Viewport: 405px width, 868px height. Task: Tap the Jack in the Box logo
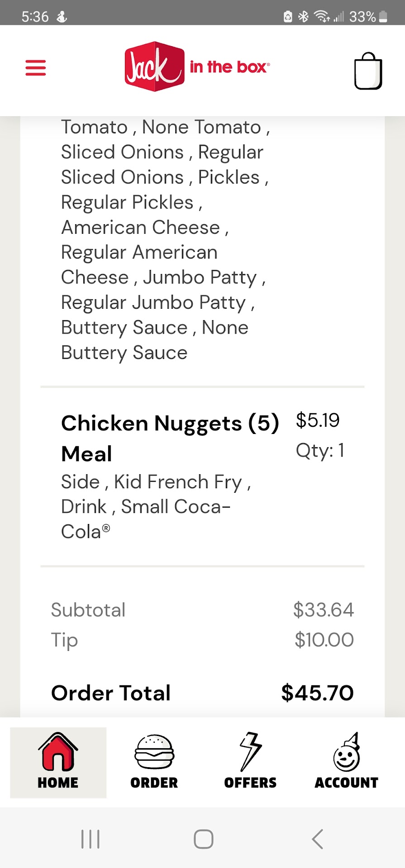[197, 67]
